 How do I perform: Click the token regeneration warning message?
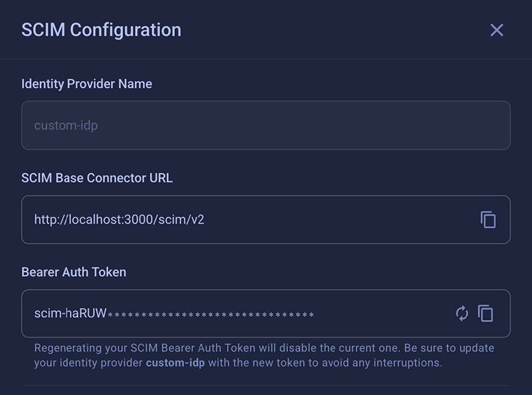266,354
